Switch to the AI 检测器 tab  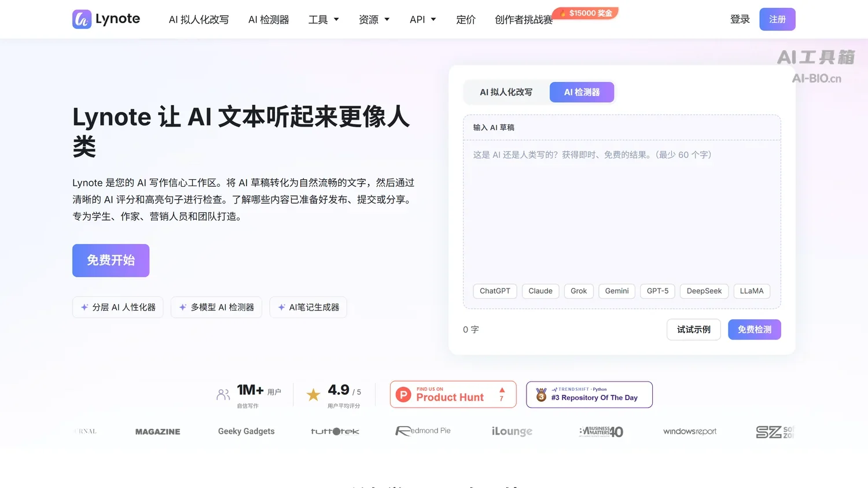tap(582, 92)
